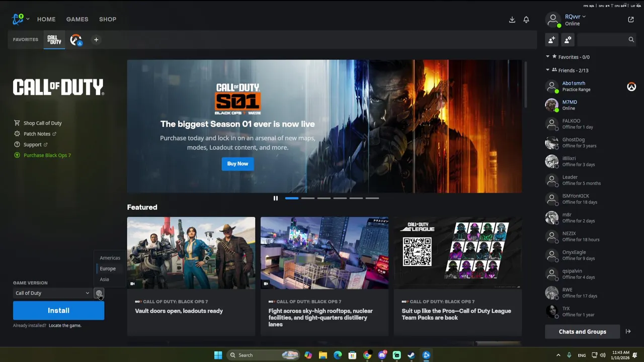Select the Overwatch favorites tab icon
Screen dimensions: 644x362
point(76,40)
